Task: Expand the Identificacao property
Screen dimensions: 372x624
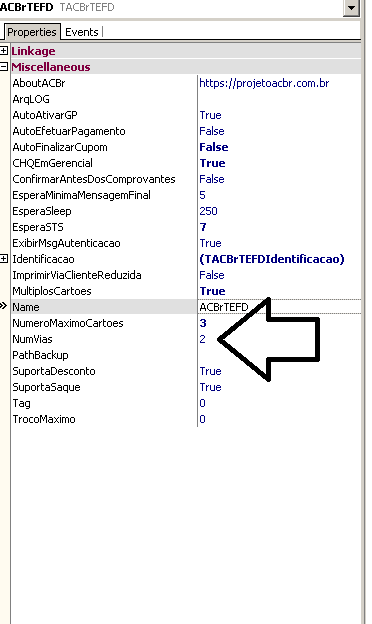Action: (x=4, y=259)
